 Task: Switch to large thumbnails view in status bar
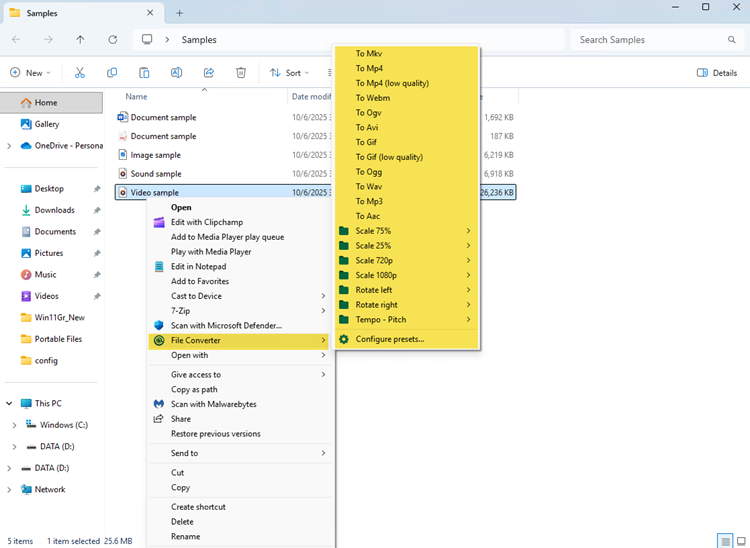(740, 541)
